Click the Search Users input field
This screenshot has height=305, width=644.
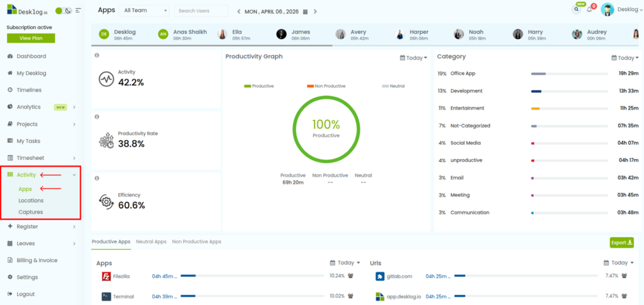tap(201, 11)
